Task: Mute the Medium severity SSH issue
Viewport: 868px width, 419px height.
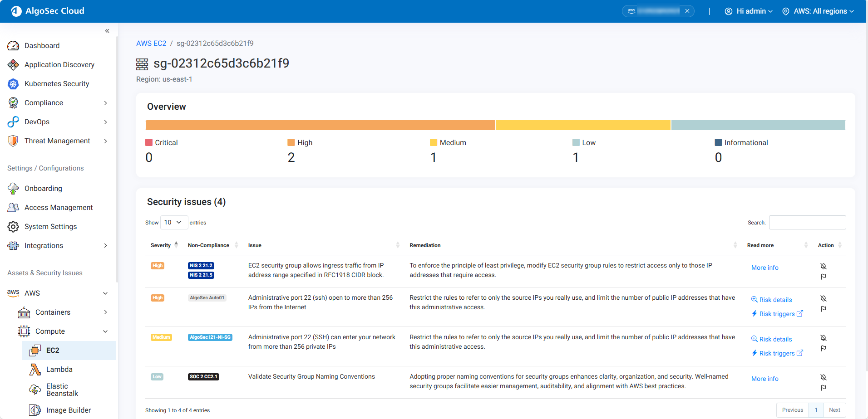Action: [823, 338]
